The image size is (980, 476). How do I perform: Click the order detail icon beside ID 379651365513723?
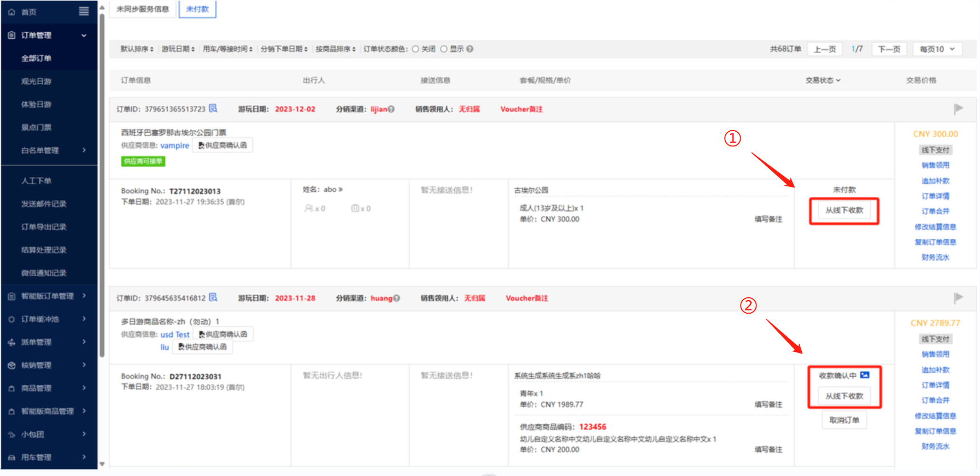pos(213,108)
